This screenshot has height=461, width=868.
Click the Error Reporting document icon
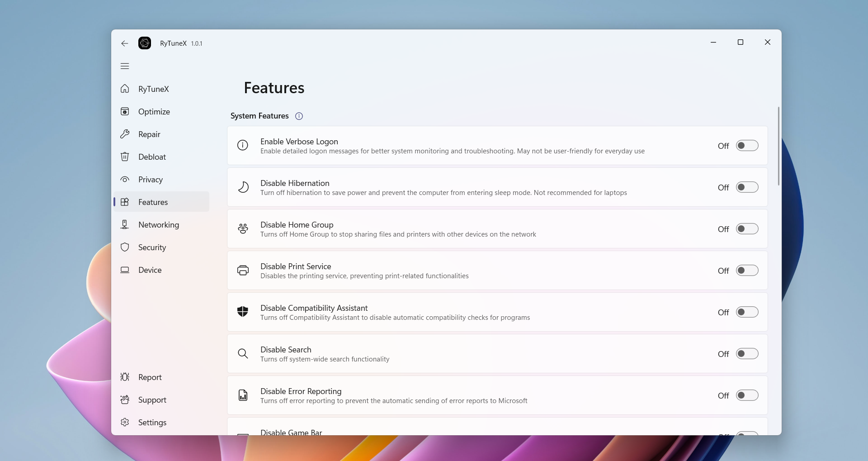click(243, 395)
